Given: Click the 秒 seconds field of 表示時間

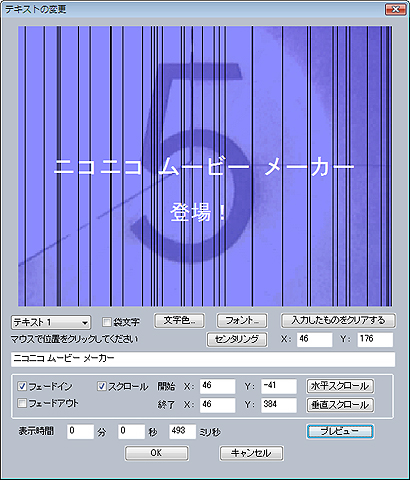Looking at the screenshot, I should point(131,432).
